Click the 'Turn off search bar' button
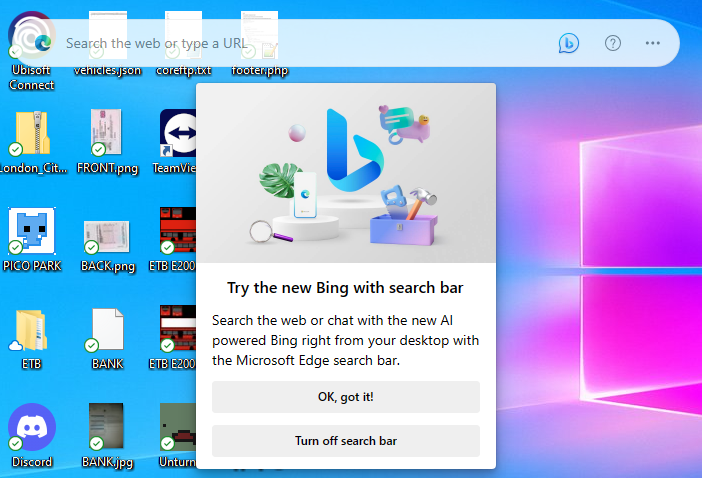This screenshot has height=478, width=702. (346, 441)
